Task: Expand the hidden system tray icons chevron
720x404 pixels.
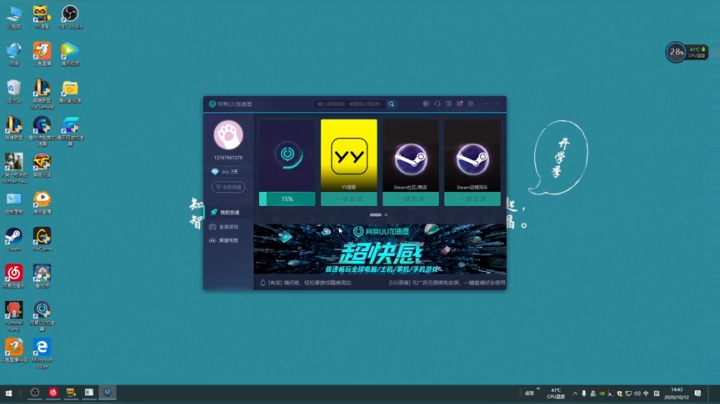Action: click(x=575, y=393)
